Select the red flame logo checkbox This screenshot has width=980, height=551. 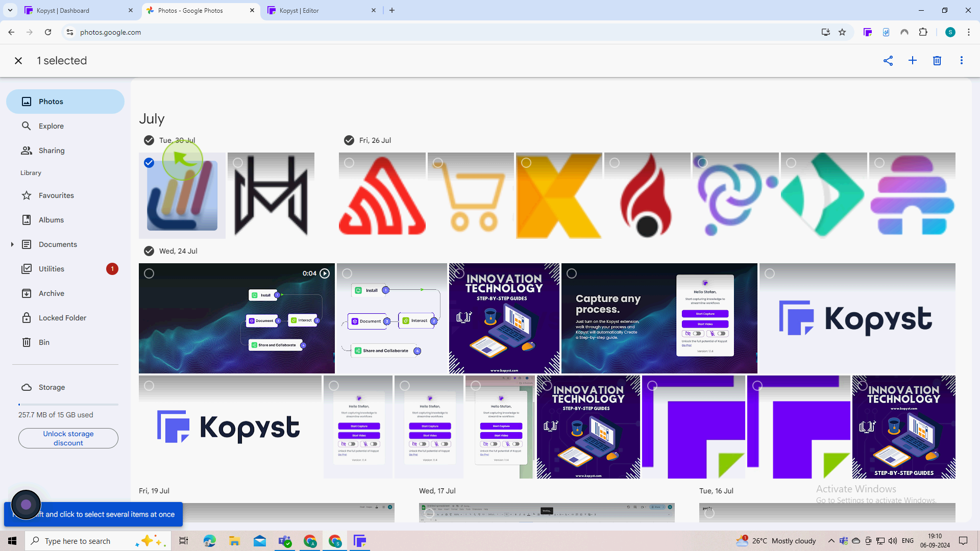615,163
